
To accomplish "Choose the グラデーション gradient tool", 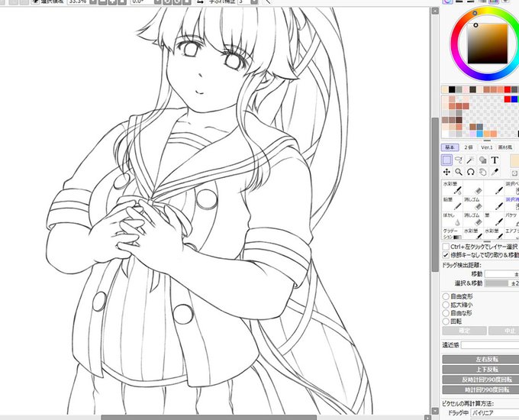I will point(452,234).
